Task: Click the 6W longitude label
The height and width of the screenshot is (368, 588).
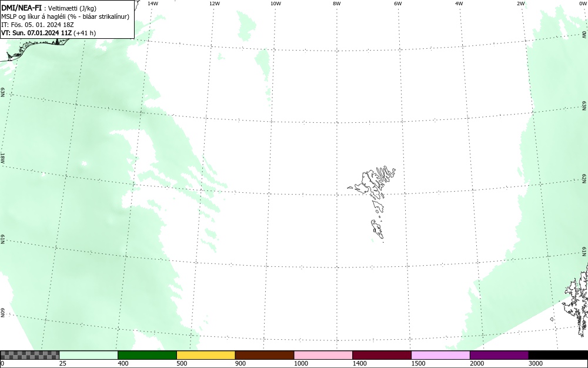Action: pyautogui.click(x=398, y=4)
